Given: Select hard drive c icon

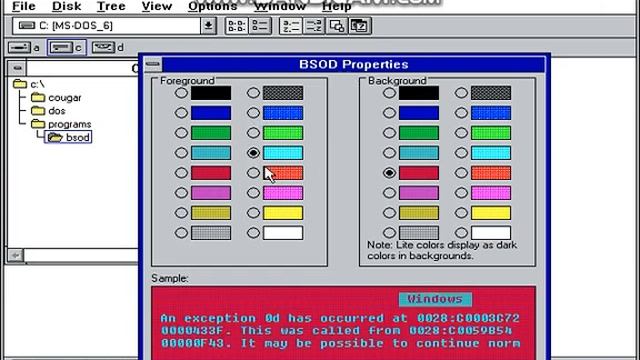Looking at the screenshot, I should pyautogui.click(x=61, y=48).
